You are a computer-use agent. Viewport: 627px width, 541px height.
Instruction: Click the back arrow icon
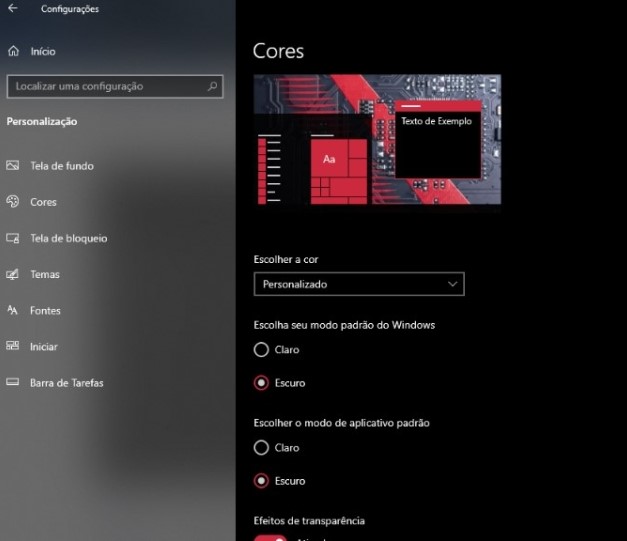13,9
